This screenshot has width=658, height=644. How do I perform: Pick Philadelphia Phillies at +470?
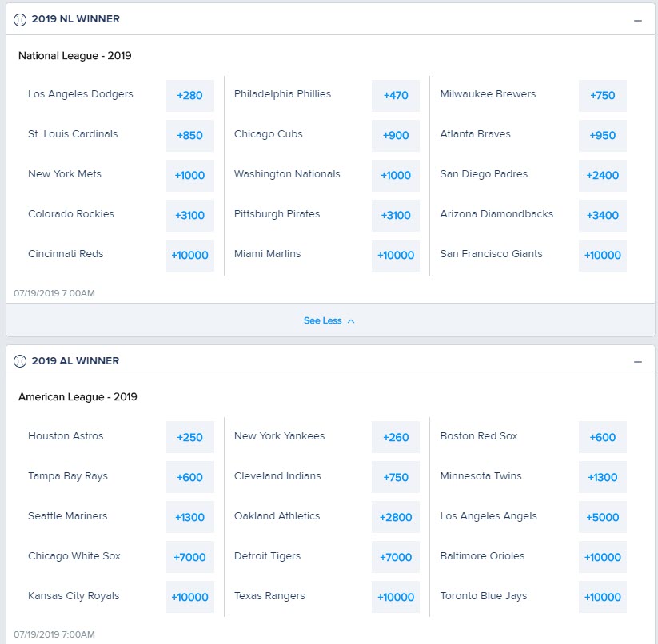(396, 96)
